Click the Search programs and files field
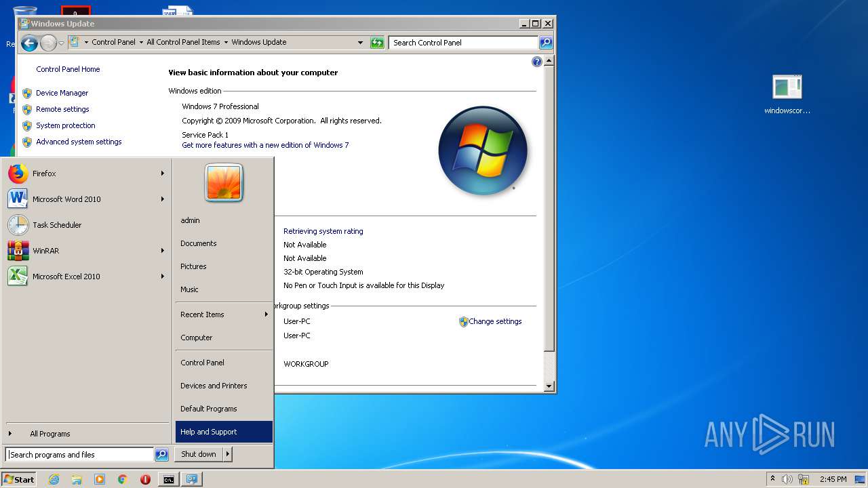Image resolution: width=868 pixels, height=488 pixels. click(79, 455)
